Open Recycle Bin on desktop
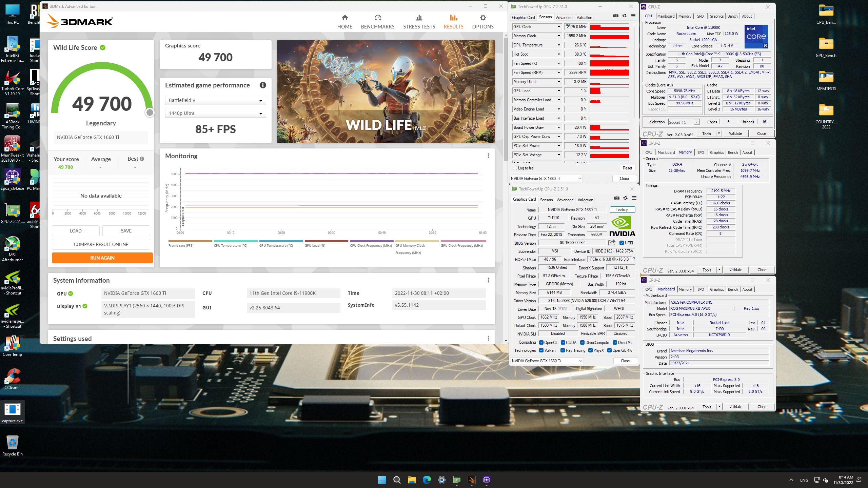The image size is (868, 488). [13, 446]
